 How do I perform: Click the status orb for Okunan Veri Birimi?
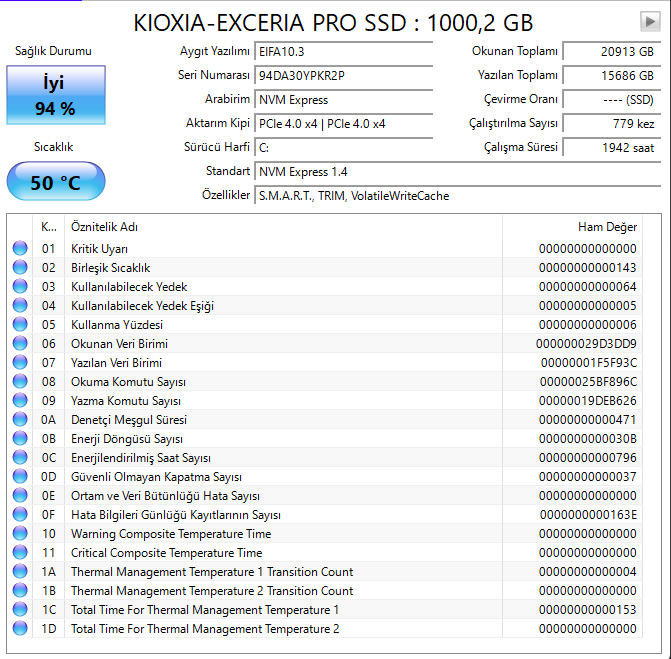coord(20,343)
